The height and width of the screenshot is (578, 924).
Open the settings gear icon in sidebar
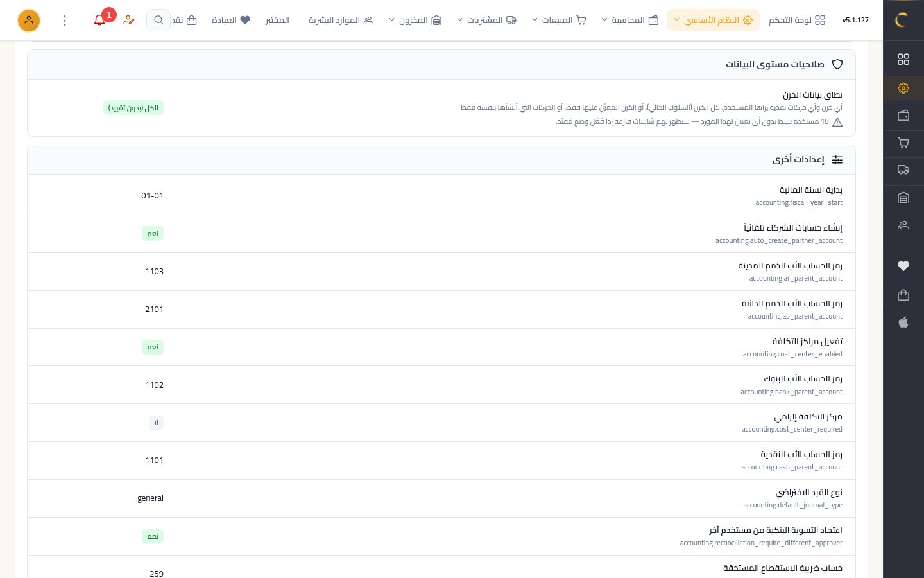click(903, 88)
